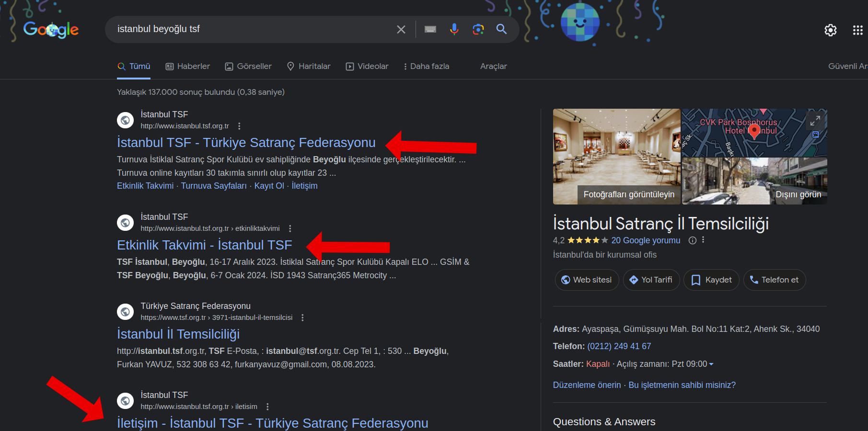The height and width of the screenshot is (431, 868).
Task: Click the magnifier search button
Action: point(501,29)
